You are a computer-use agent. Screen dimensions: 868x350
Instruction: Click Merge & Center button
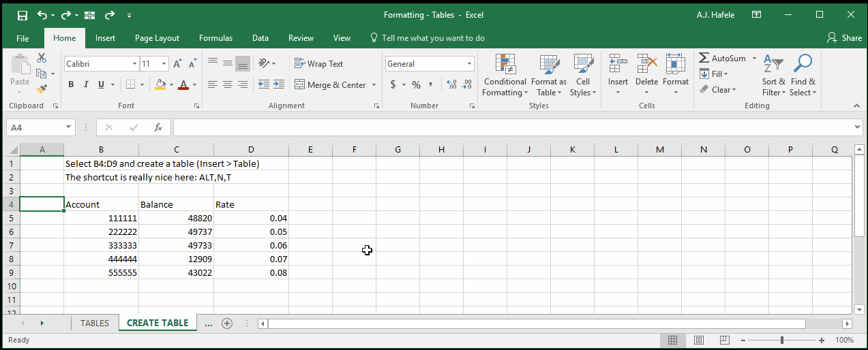click(x=331, y=84)
